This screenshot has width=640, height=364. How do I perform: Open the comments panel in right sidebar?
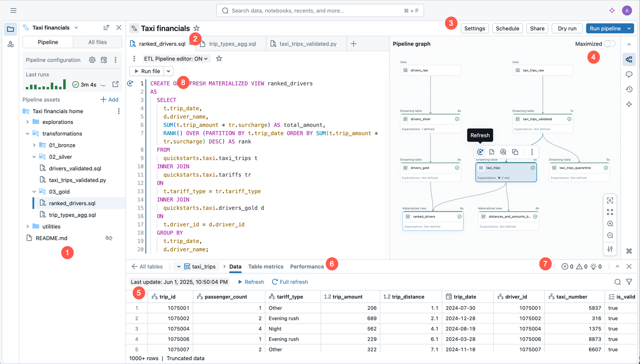pos(629,74)
